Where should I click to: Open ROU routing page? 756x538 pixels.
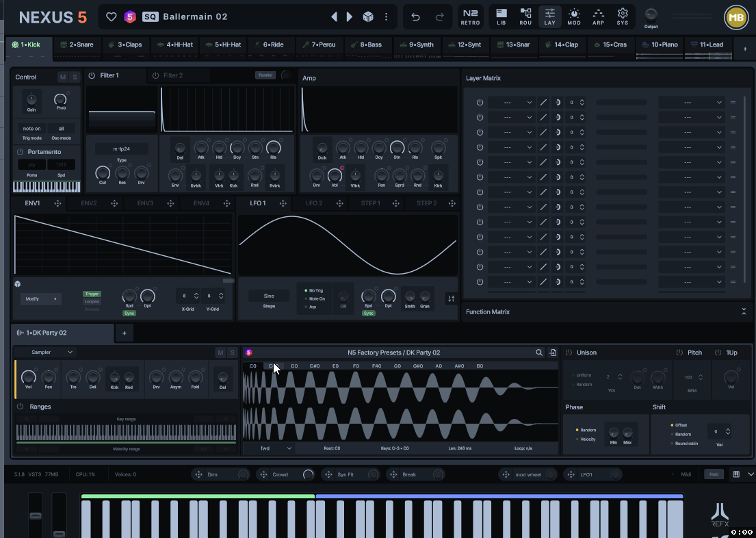coord(525,17)
